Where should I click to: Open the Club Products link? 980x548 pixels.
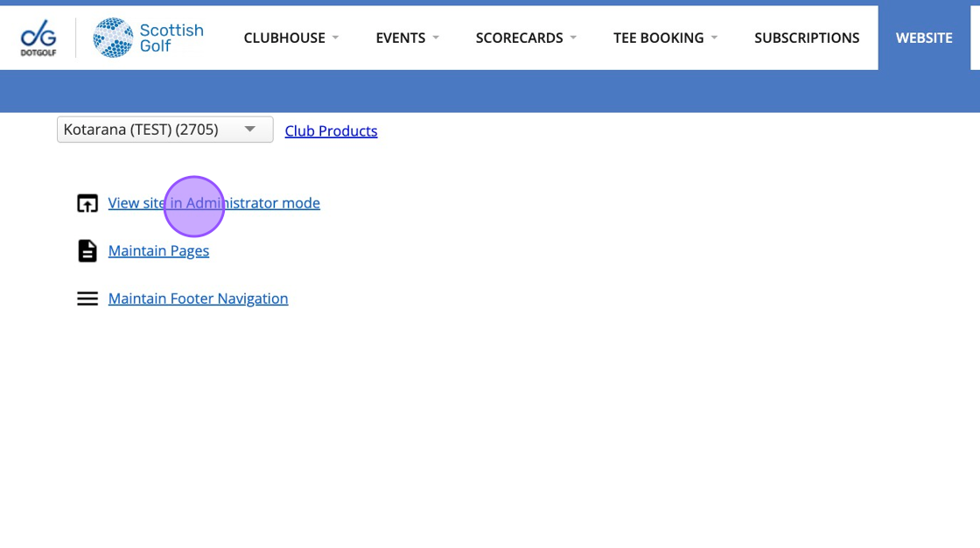point(332,130)
